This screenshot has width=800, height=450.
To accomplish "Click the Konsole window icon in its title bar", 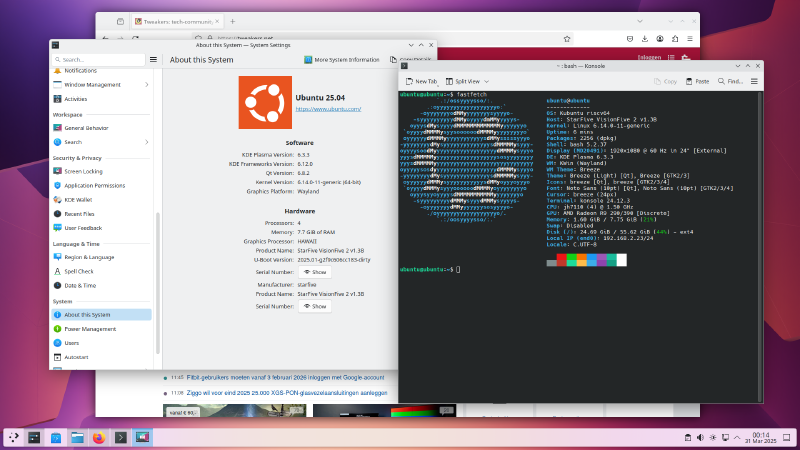I will pyautogui.click(x=404, y=66).
